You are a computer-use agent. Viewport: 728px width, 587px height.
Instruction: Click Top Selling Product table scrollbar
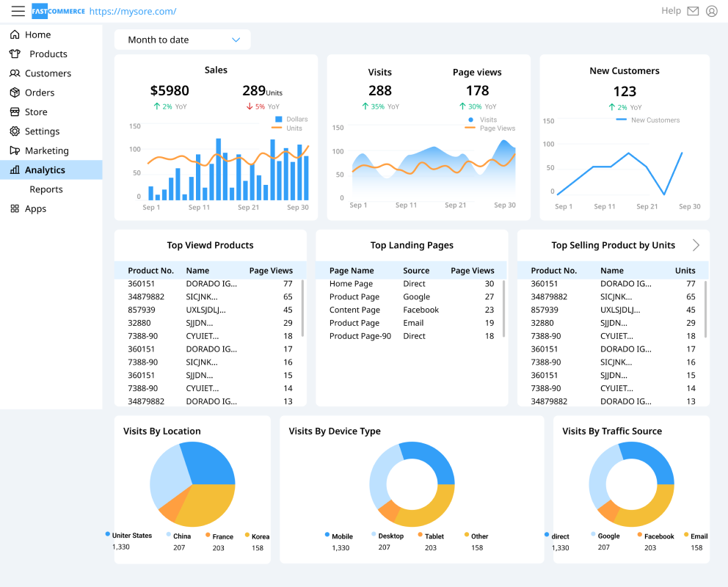click(706, 307)
